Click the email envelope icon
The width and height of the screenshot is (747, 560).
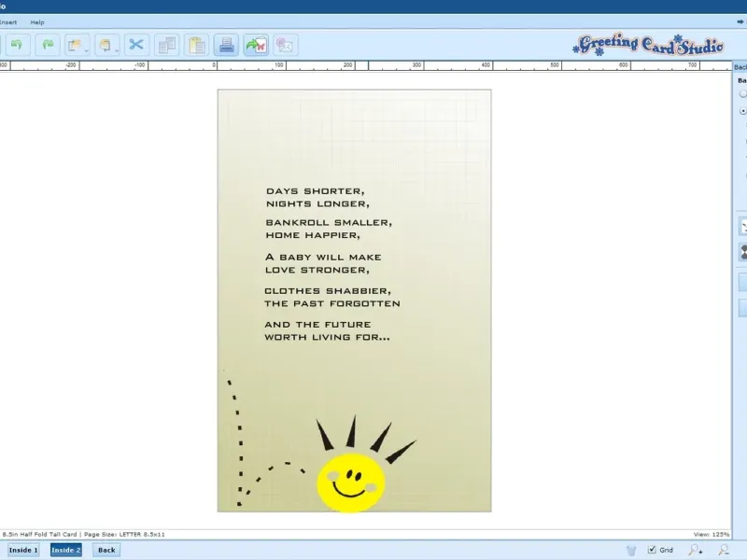(x=286, y=45)
